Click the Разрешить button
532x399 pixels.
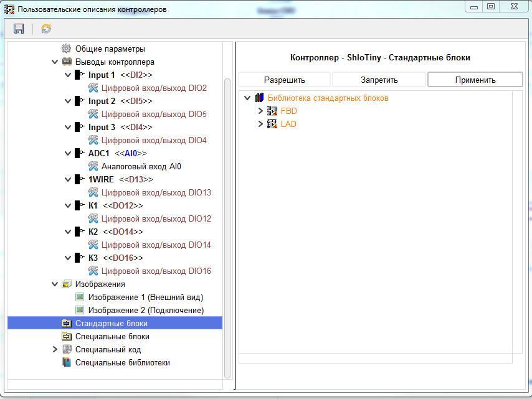pyautogui.click(x=284, y=80)
